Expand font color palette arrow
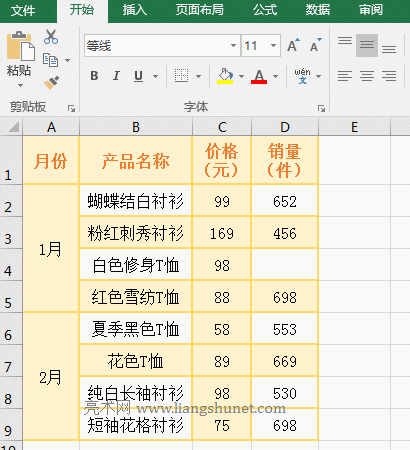Viewport: 410px width, 450px height. 275,76
